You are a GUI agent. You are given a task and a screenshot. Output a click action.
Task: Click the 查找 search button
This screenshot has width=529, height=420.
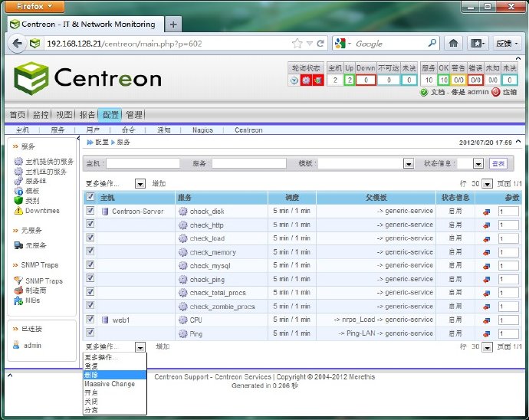[x=498, y=164]
